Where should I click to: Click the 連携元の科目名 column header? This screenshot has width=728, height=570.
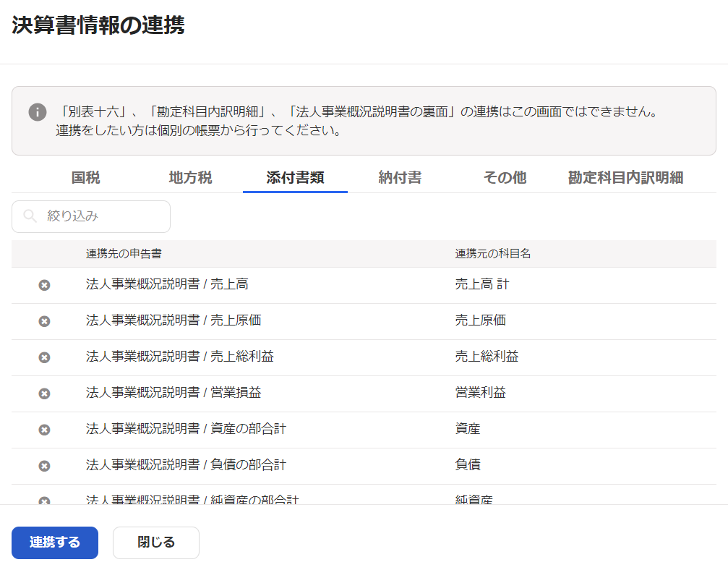click(492, 254)
